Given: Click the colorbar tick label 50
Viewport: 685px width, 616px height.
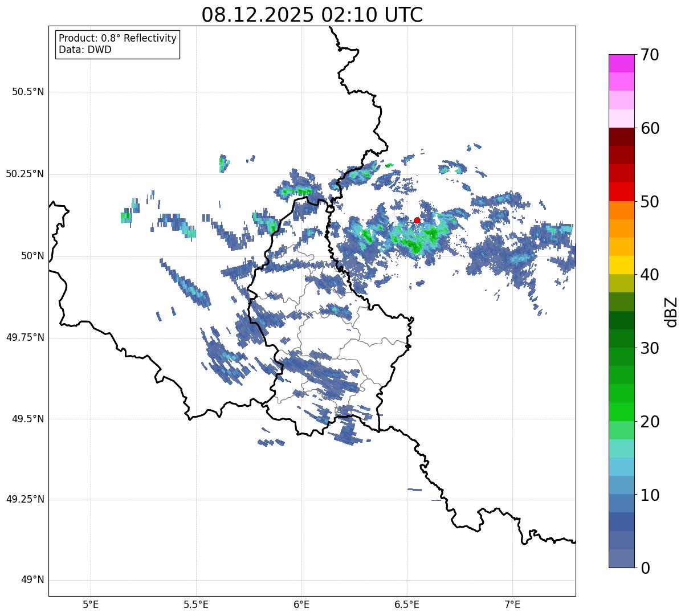Looking at the screenshot, I should (x=650, y=202).
